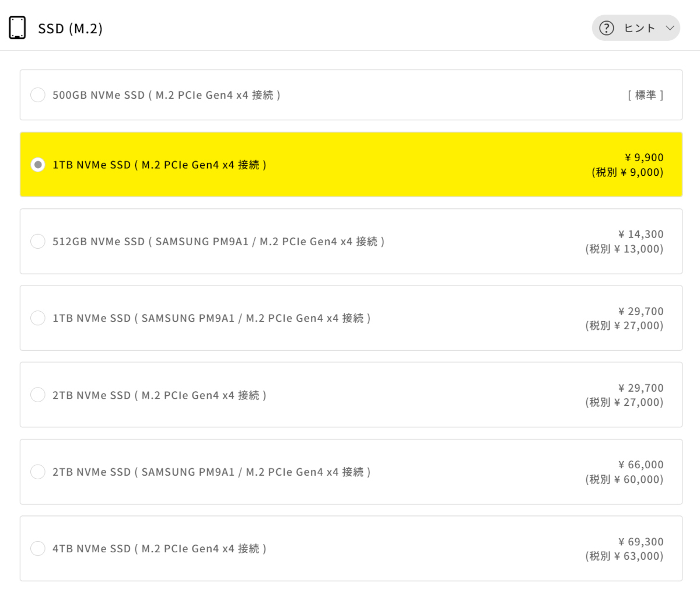
Task: Click the question mark hint icon
Action: (x=607, y=28)
